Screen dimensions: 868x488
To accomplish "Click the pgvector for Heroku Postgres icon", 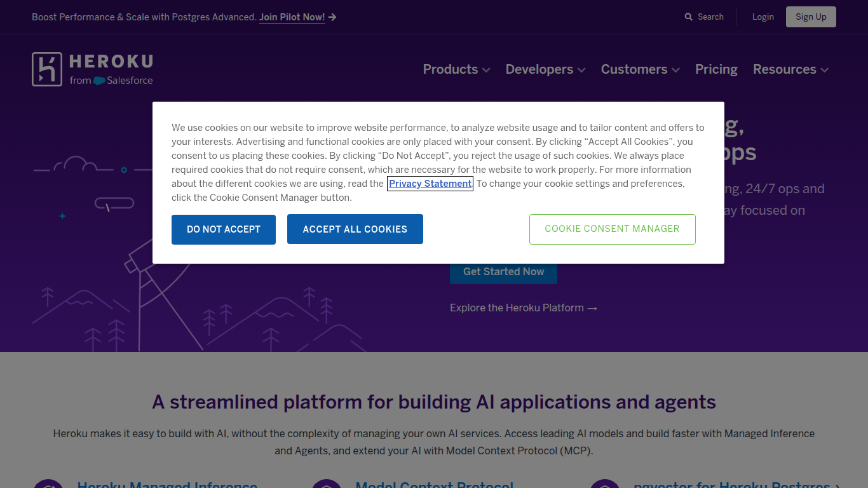I will (605, 484).
